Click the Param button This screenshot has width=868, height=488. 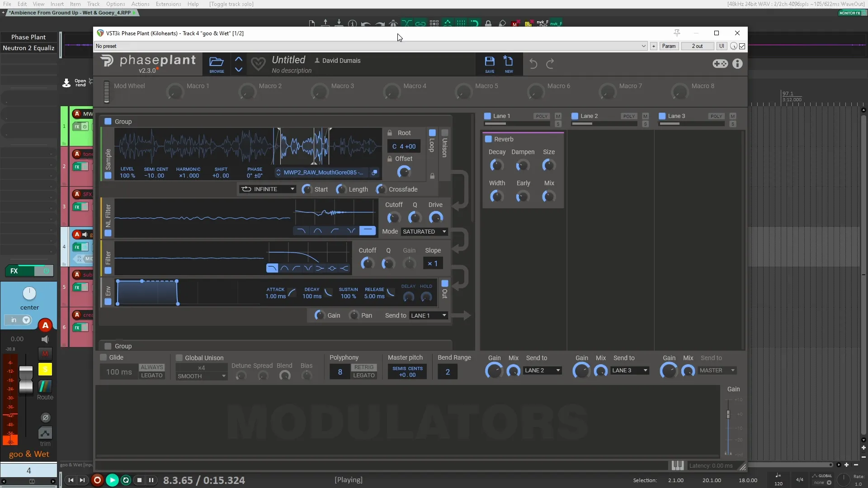click(x=669, y=46)
